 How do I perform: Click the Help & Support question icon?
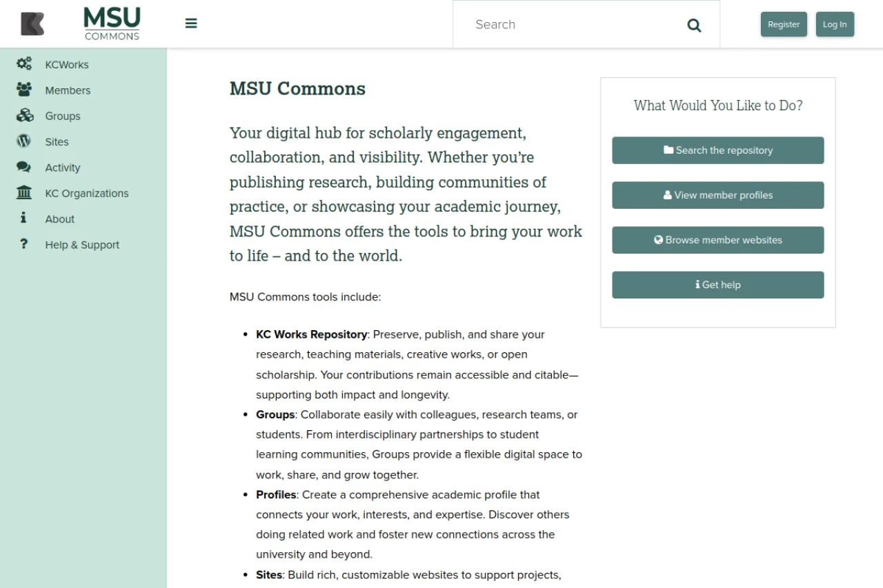23,244
